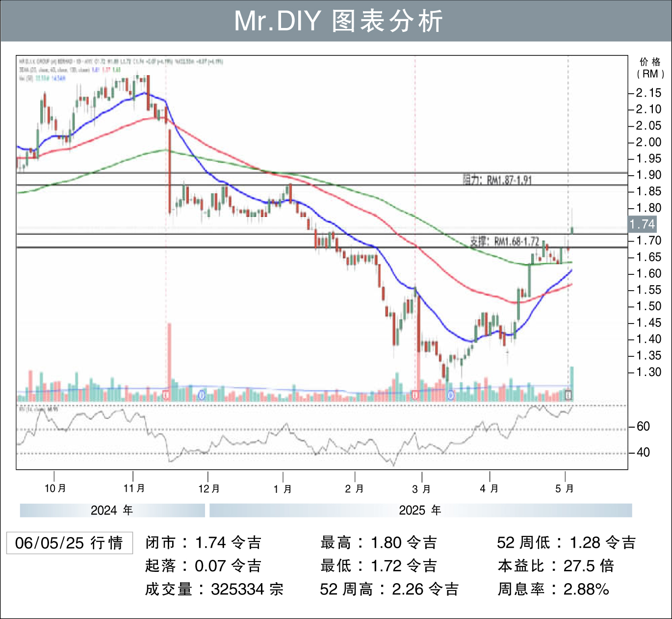
Task: Click the RSI 60 level label
Action: coord(643,427)
